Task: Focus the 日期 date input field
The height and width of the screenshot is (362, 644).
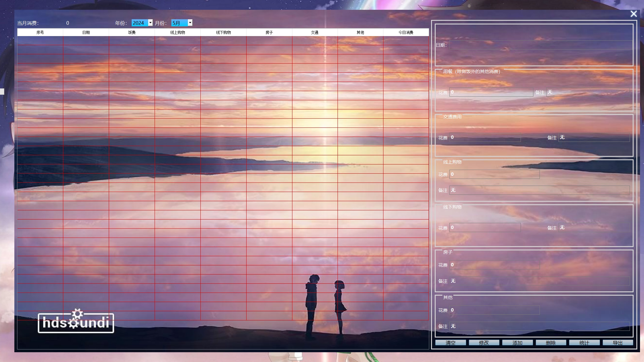Action: pyautogui.click(x=541, y=45)
